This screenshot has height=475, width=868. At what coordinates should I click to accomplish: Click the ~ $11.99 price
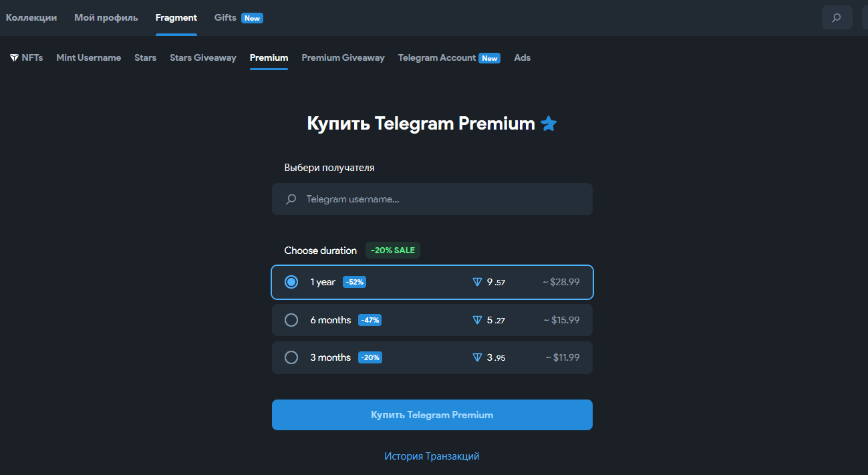(x=561, y=357)
